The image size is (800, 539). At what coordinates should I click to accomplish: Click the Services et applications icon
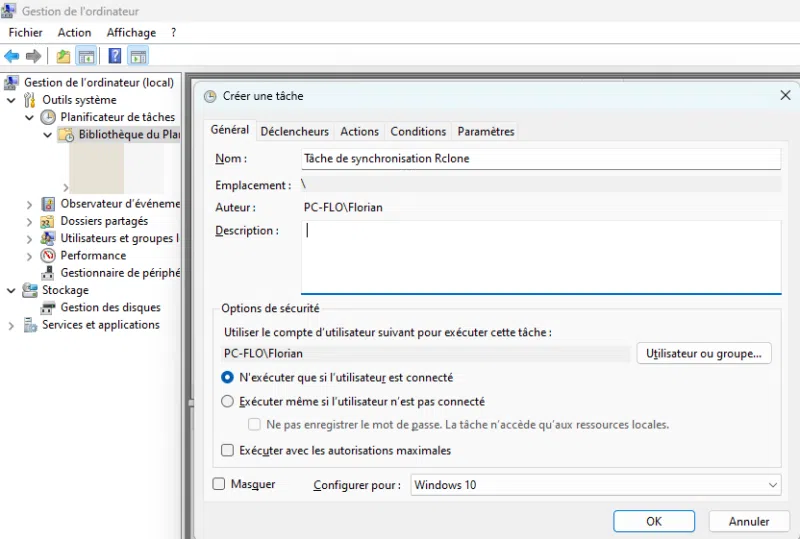click(x=30, y=325)
